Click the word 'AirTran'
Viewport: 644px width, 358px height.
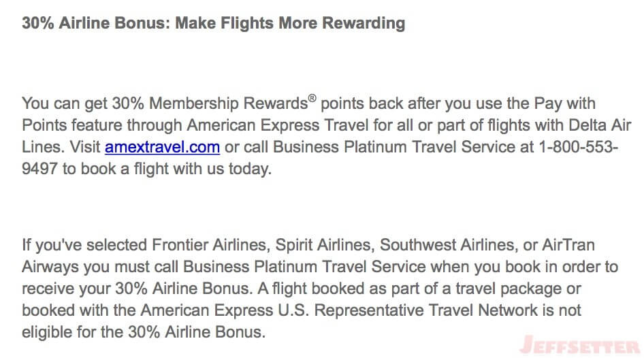[x=568, y=245]
